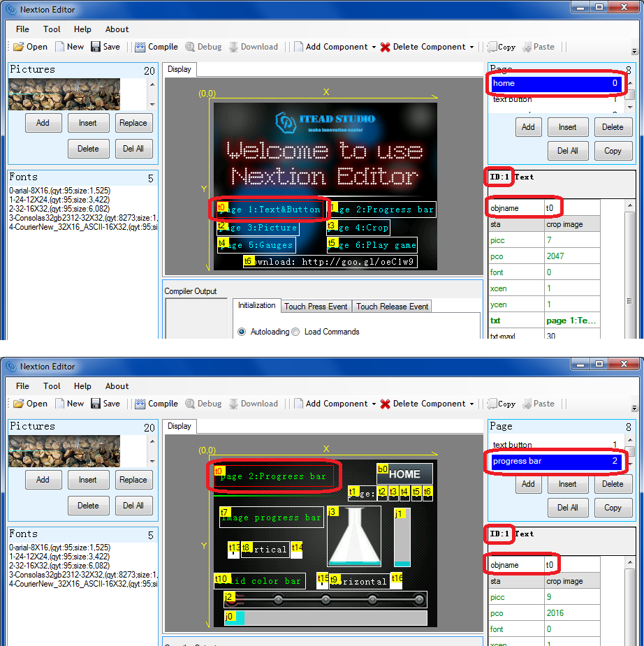Click pco value 2016 in bottom attributes
This screenshot has height=646, width=644.
pyautogui.click(x=572, y=613)
